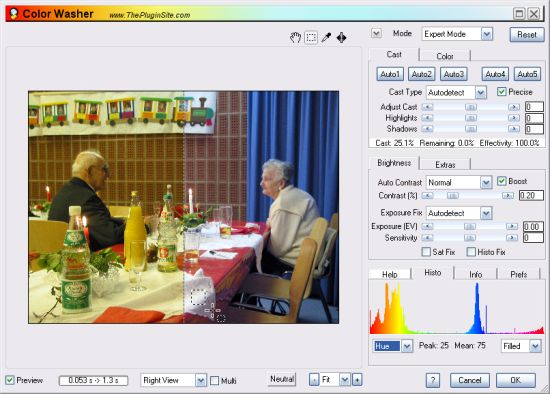Switch to the Prefs tab

coord(518,274)
